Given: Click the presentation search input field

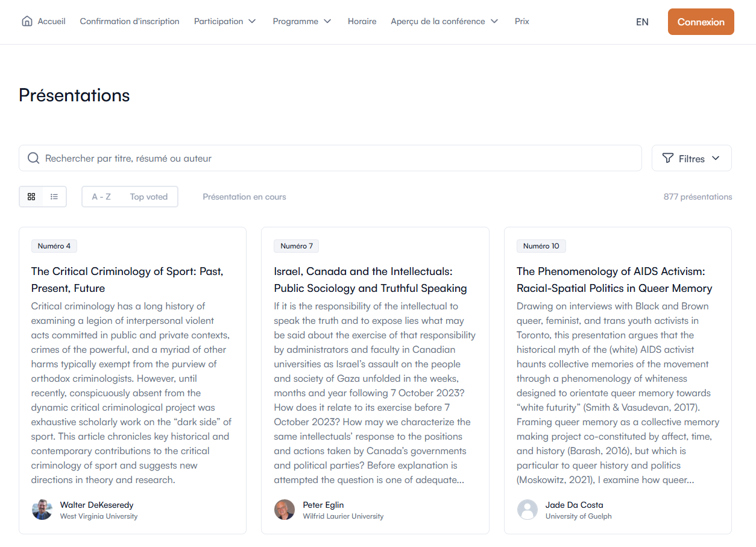Looking at the screenshot, I should coord(338,158).
